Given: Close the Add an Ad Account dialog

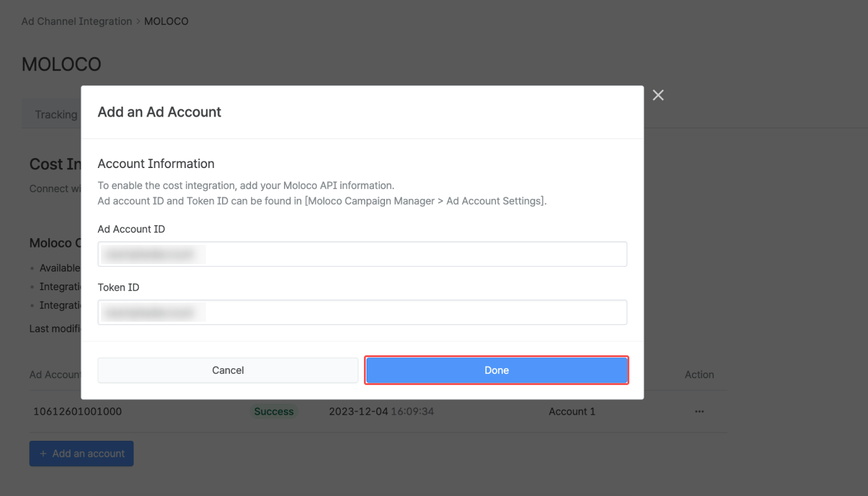Looking at the screenshot, I should [658, 95].
